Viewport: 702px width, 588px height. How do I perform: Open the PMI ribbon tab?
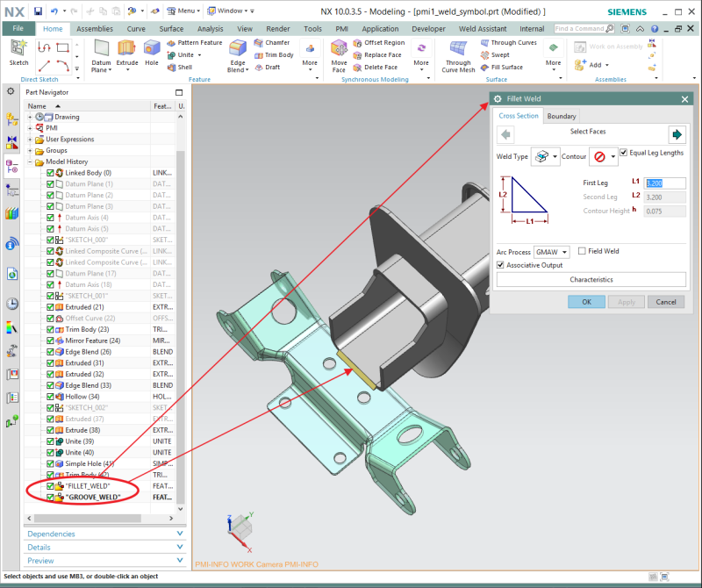(x=341, y=29)
